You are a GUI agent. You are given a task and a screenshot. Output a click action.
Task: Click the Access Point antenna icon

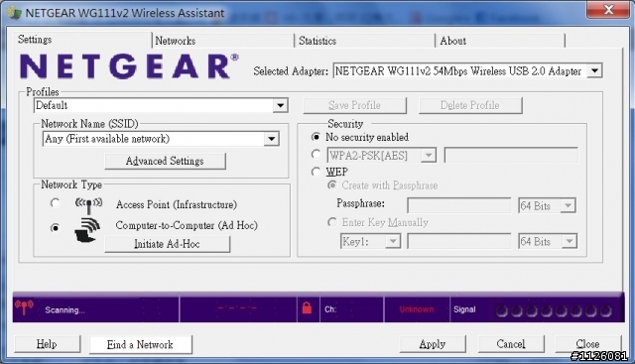click(x=88, y=204)
